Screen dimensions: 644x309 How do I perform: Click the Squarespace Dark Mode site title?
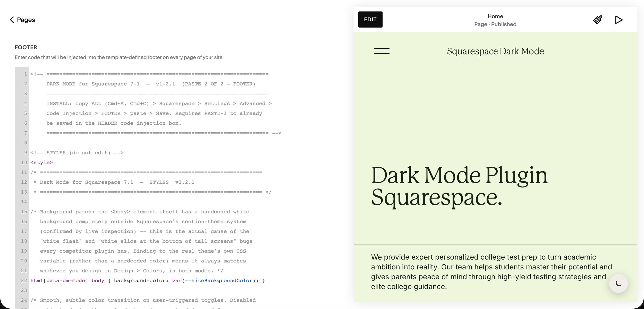[495, 51]
